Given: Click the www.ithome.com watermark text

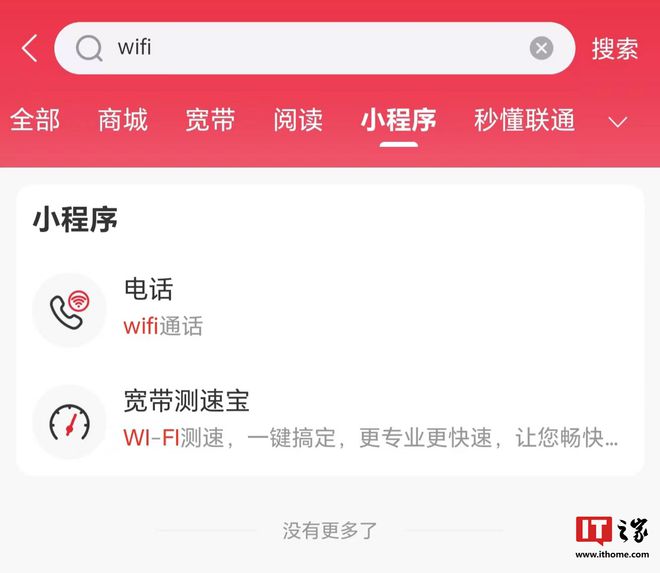Looking at the screenshot, I should pos(612,555).
